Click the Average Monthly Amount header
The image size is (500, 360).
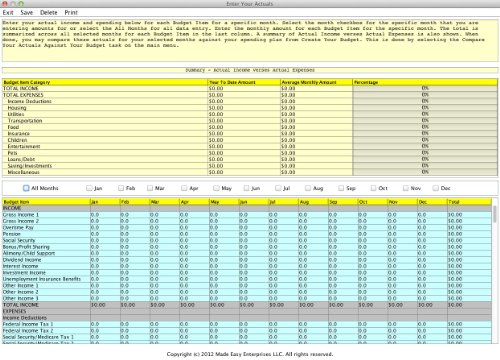click(316, 82)
